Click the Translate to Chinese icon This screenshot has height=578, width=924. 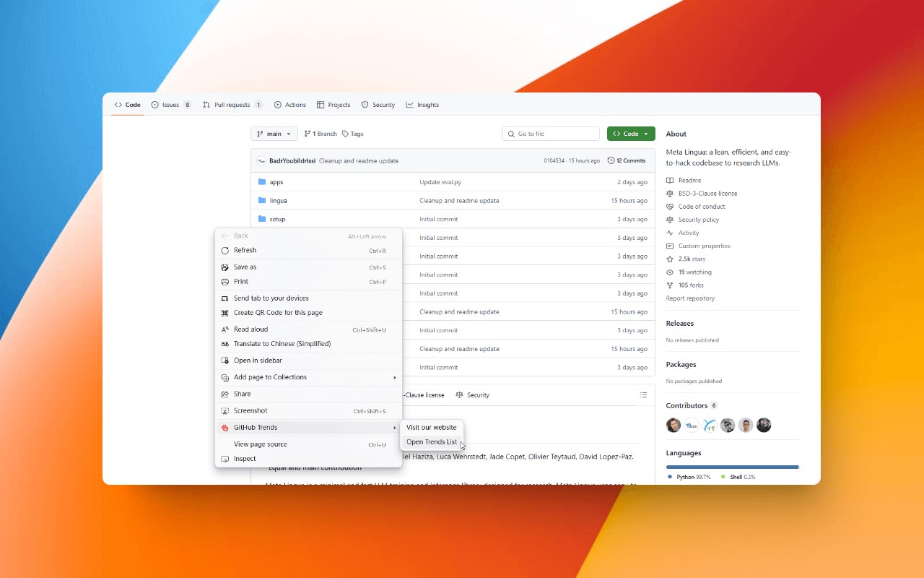(x=225, y=344)
